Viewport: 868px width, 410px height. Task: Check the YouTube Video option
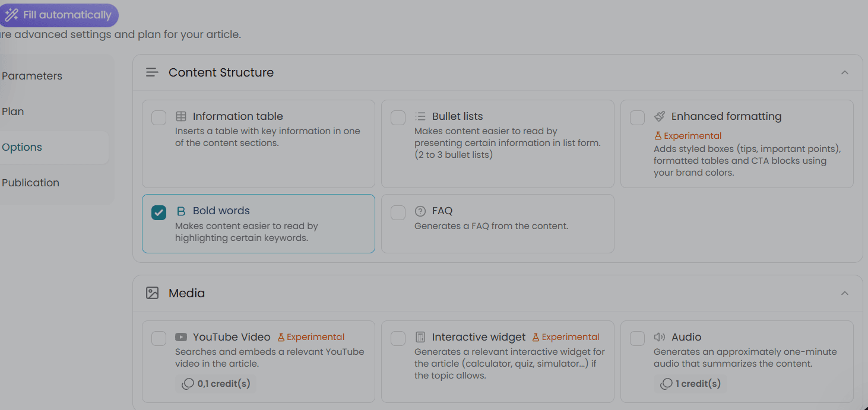(x=159, y=338)
